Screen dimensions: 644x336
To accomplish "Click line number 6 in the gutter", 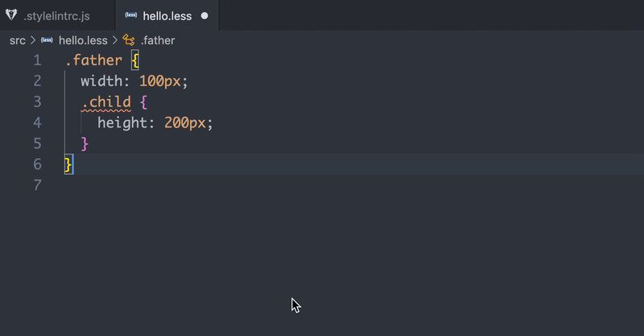I will pos(37,164).
